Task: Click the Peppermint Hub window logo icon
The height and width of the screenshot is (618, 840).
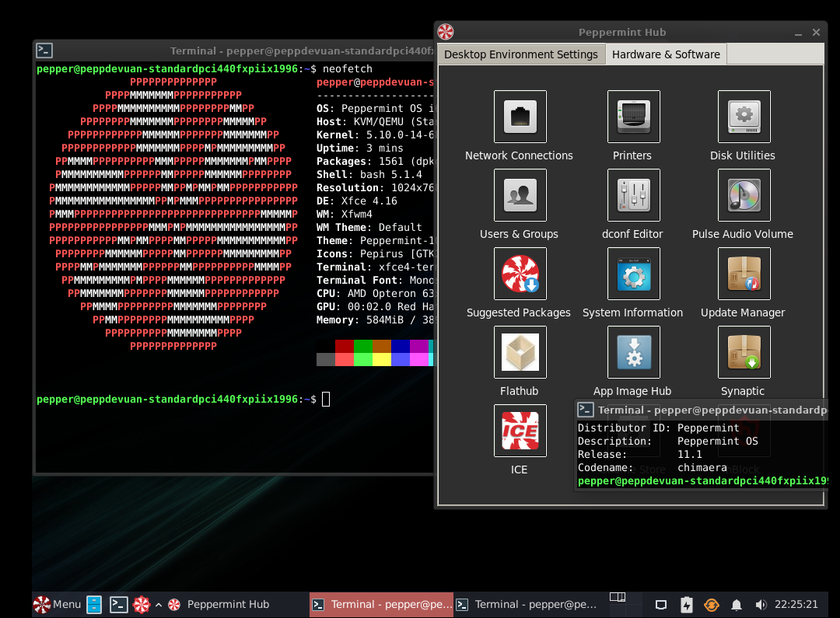Action: coord(445,32)
